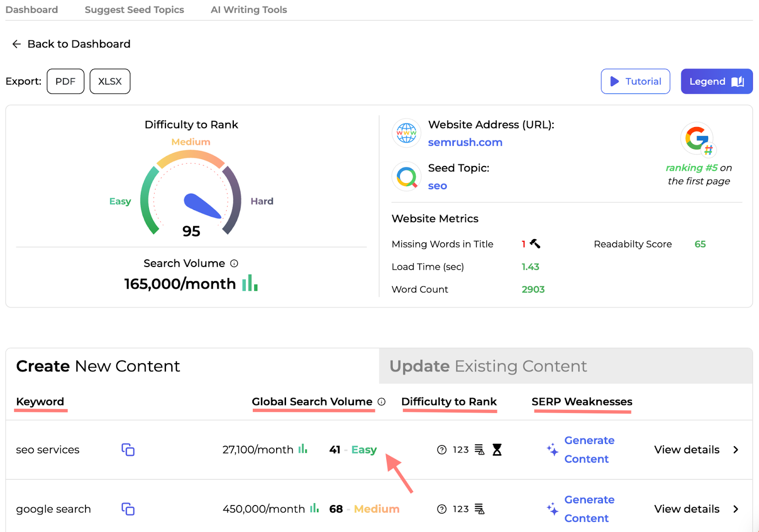The image size is (759, 532).
Task: Click the ranking #5 on the first page text
Action: pos(699,174)
